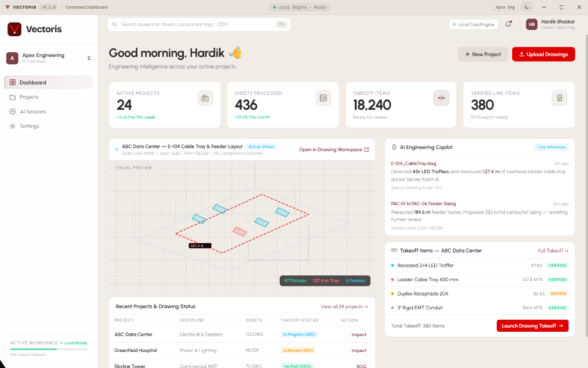
Task: Launch Drawing Takeoff
Action: coord(532,326)
